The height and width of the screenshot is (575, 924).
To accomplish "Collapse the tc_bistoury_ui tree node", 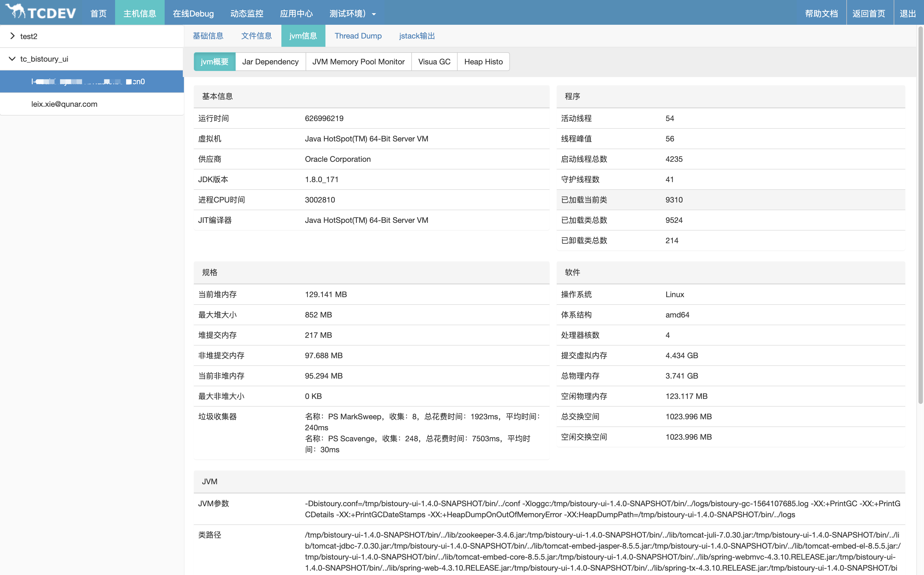I will pyautogui.click(x=12, y=59).
